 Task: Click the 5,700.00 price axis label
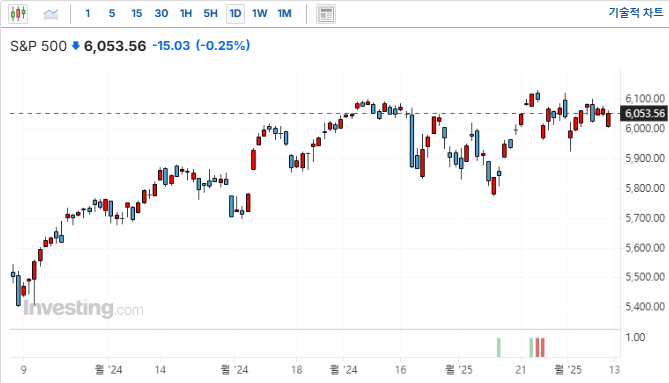645,218
